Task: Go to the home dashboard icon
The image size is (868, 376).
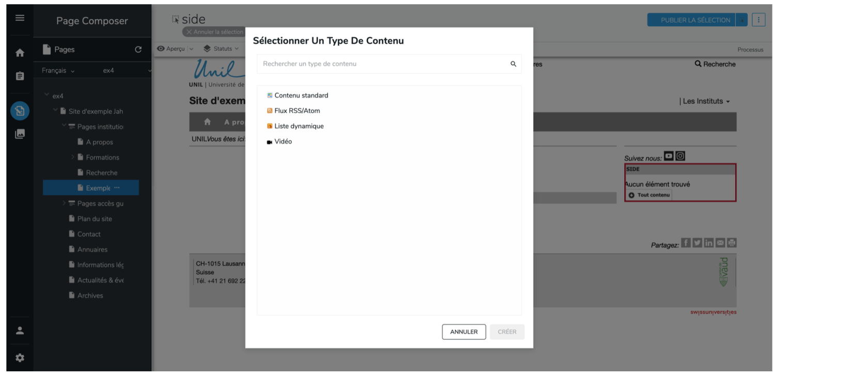Action: (20, 53)
